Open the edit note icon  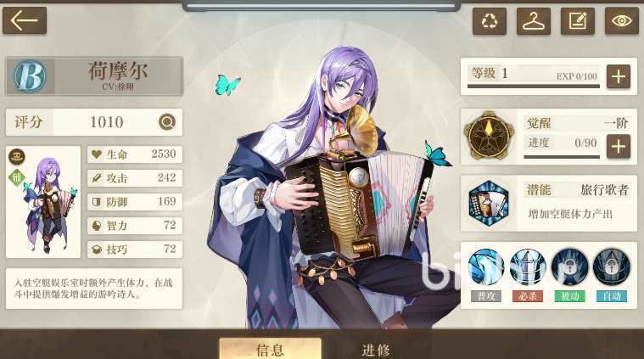(x=578, y=21)
